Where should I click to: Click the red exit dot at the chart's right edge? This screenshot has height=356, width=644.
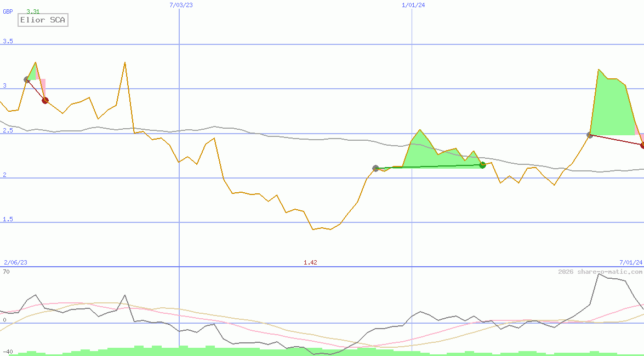click(642, 145)
